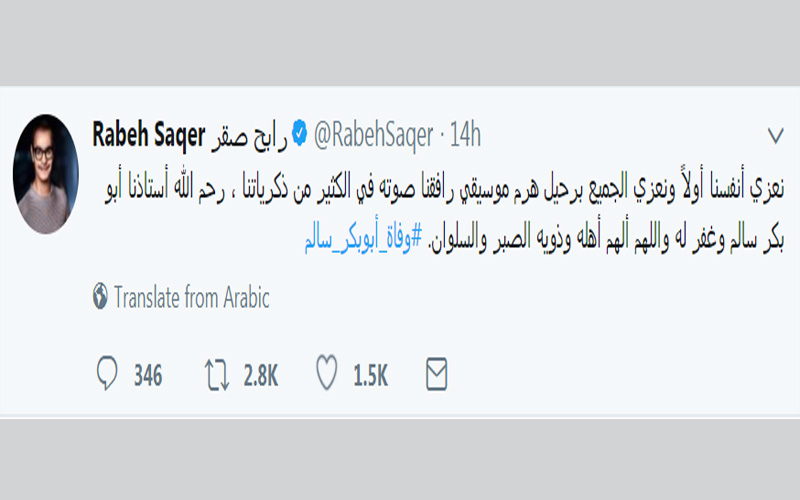
Task: Click the first line of tweet text
Action: [440, 188]
